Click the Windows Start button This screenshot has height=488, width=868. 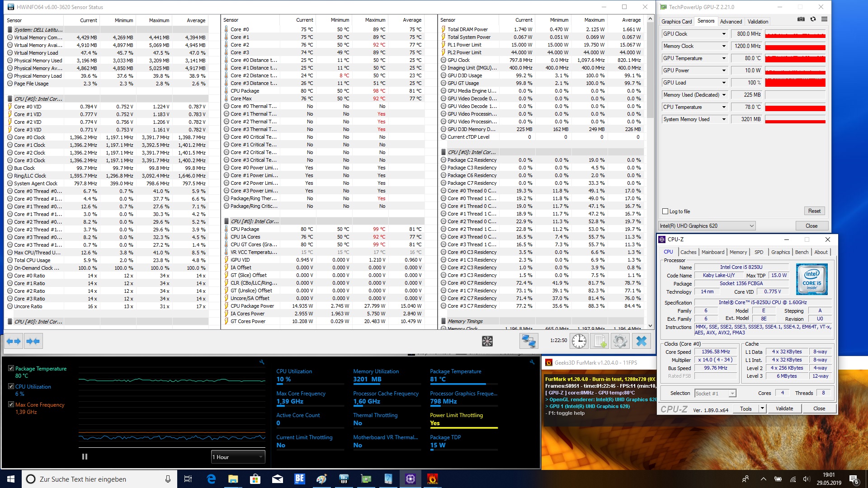click(11, 479)
